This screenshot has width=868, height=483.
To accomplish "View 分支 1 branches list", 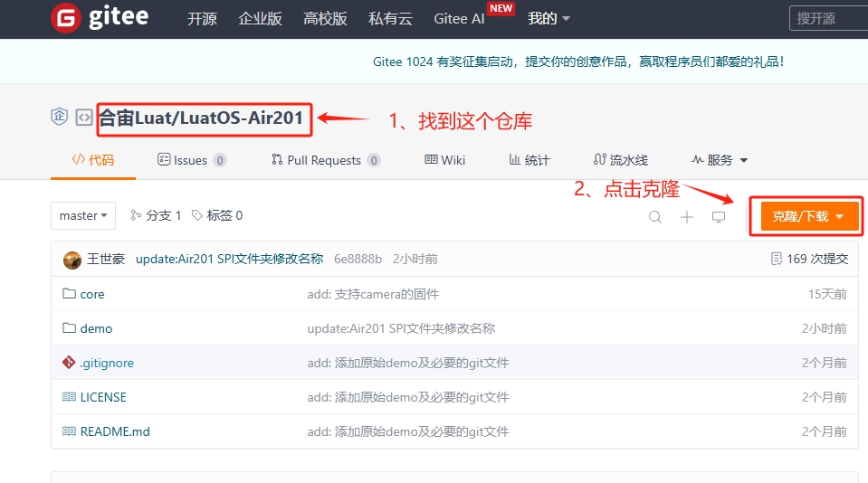I will click(x=156, y=216).
